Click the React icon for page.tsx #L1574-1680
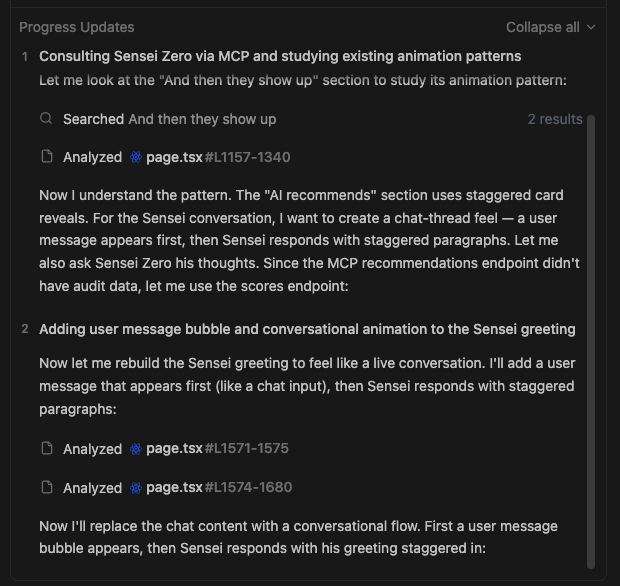 (136, 488)
